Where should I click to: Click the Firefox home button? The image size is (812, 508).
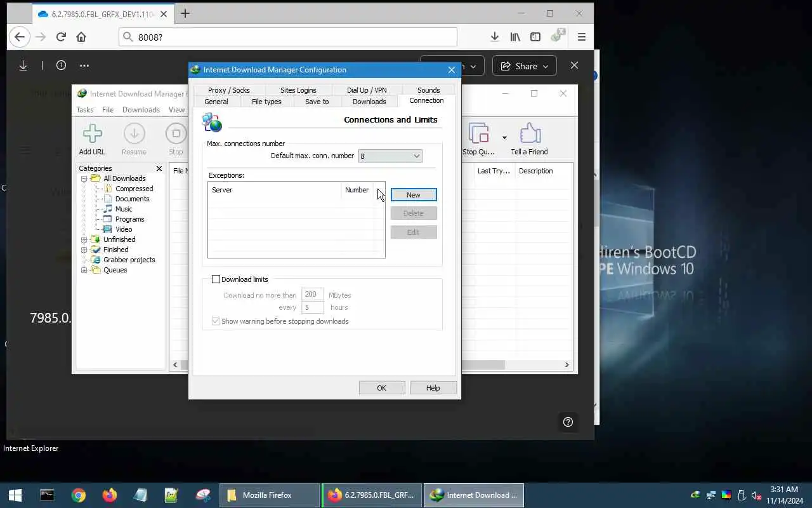[81, 37]
